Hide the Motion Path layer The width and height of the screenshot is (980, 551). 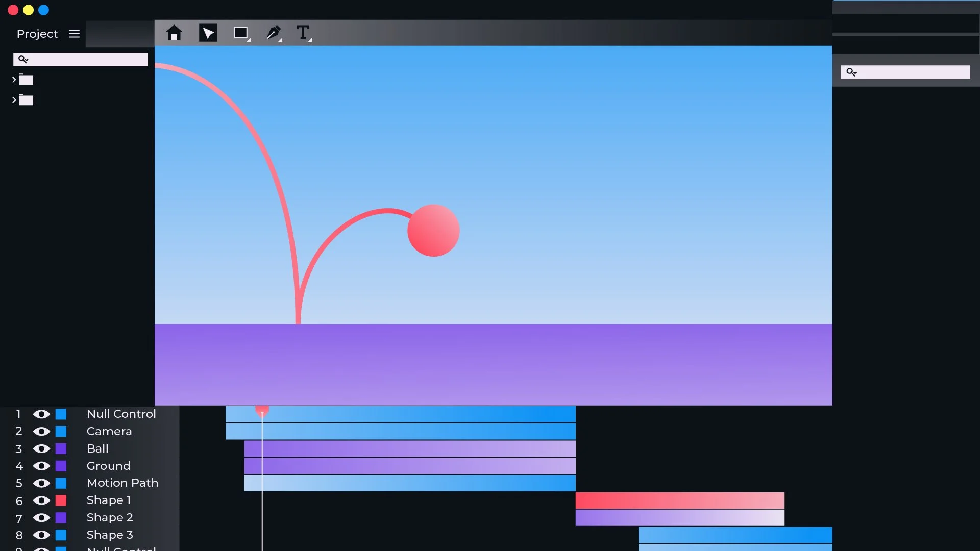pos(41,483)
